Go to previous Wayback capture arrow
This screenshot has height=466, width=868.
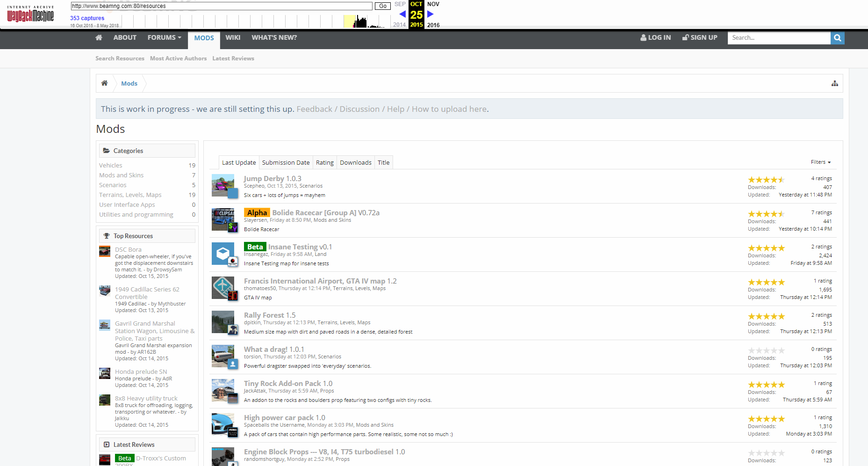[x=402, y=14]
